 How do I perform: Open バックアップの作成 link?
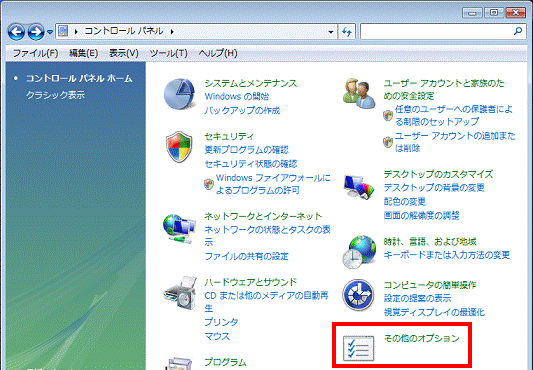[242, 110]
